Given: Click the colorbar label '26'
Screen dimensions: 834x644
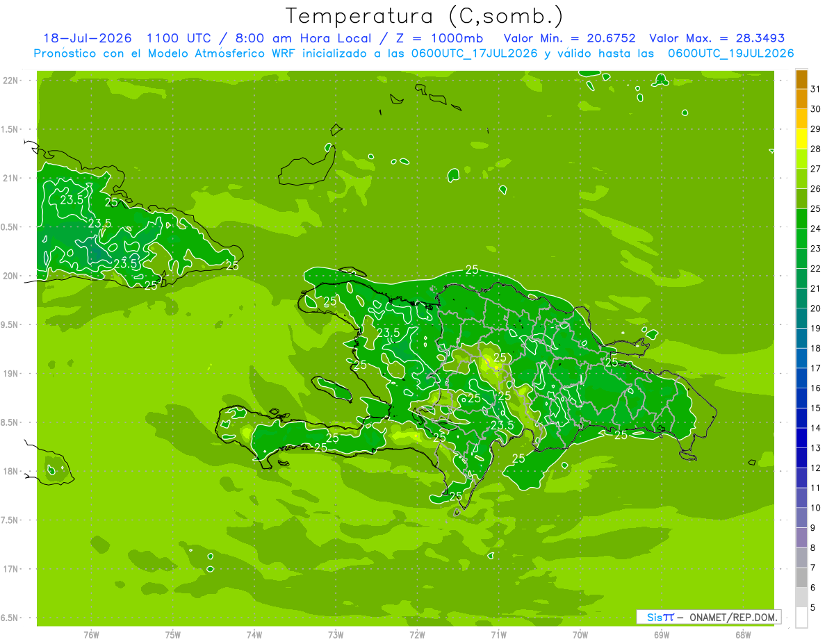Looking at the screenshot, I should coord(817,189).
